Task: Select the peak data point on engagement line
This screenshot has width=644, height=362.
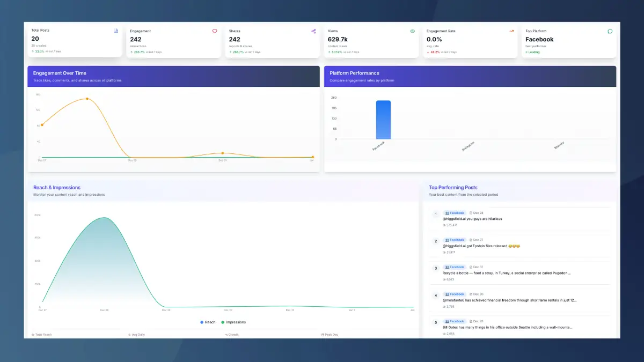Action: 87,99
